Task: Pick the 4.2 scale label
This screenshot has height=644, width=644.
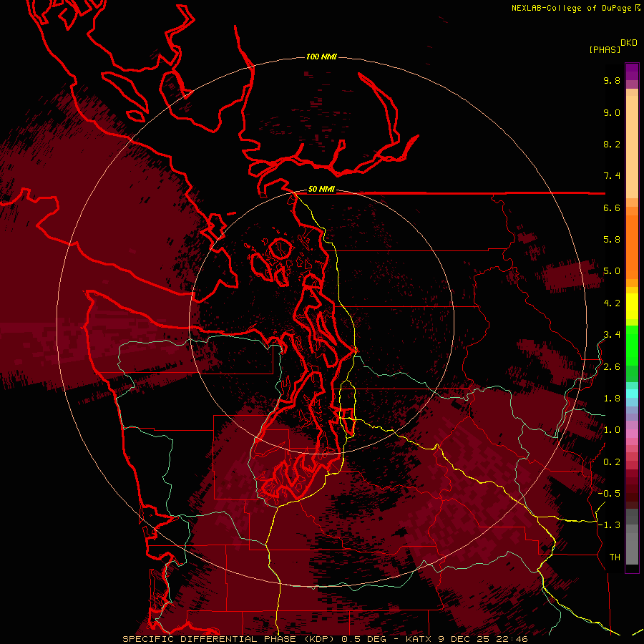Action: (x=612, y=303)
